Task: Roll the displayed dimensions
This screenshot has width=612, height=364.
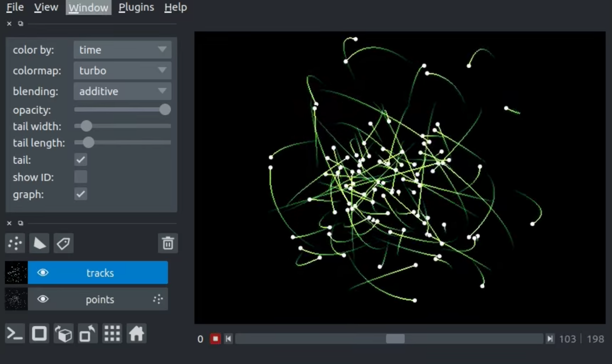Action: tap(63, 333)
